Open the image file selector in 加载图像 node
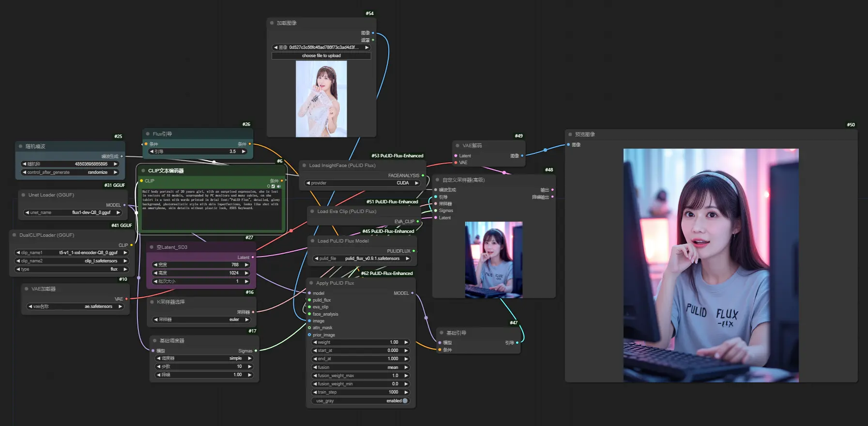Image resolution: width=868 pixels, height=426 pixels. [321, 47]
